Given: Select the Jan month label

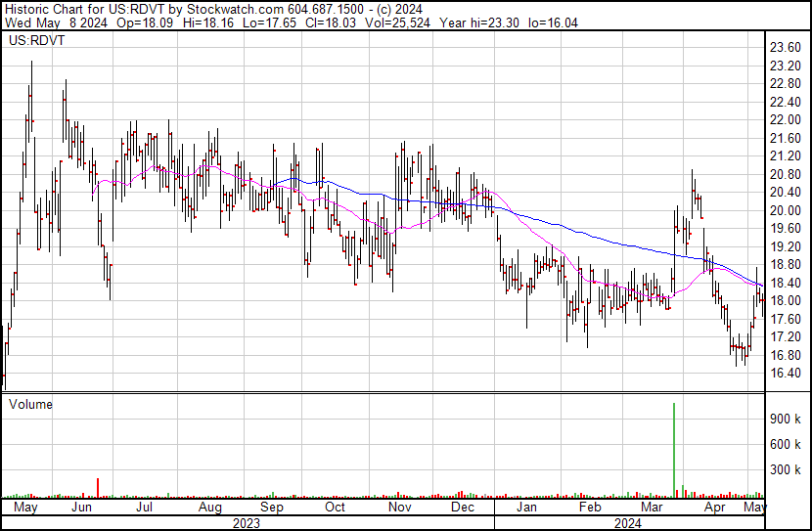Looking at the screenshot, I should pyautogui.click(x=525, y=508).
